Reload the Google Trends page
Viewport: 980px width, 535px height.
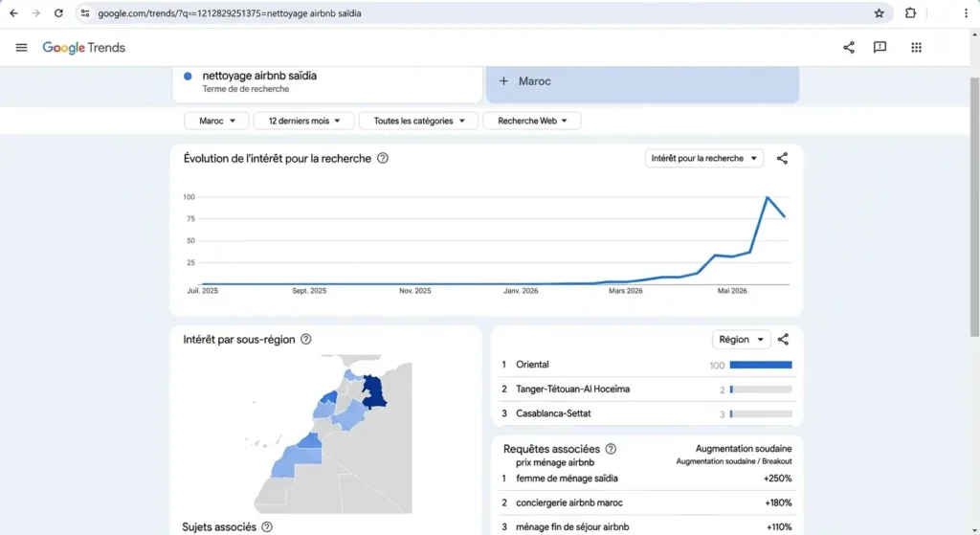click(x=58, y=13)
